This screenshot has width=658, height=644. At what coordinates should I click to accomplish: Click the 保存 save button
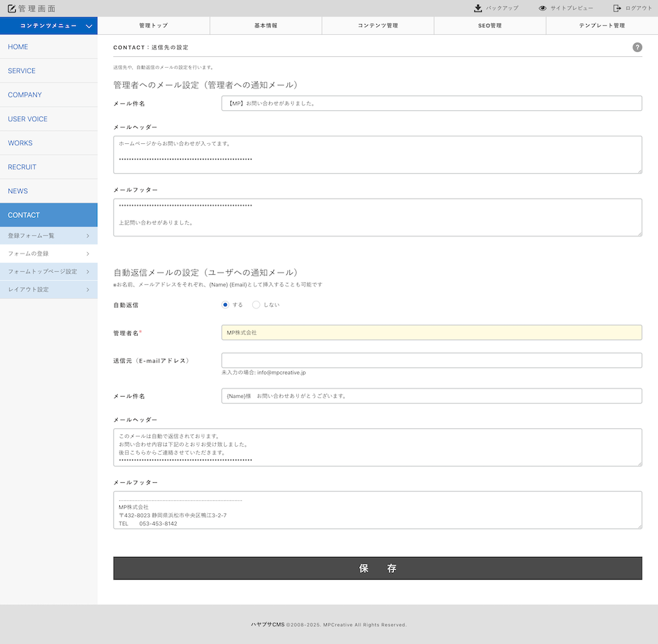[x=377, y=568]
